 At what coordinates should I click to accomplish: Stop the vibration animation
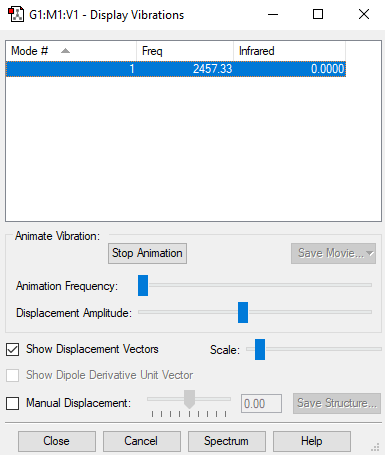[147, 253]
